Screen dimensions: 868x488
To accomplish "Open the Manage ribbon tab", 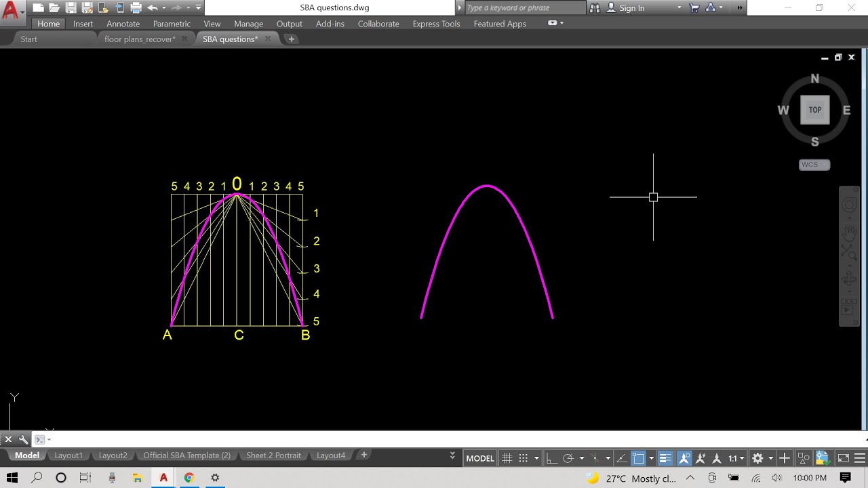I will (x=248, y=24).
